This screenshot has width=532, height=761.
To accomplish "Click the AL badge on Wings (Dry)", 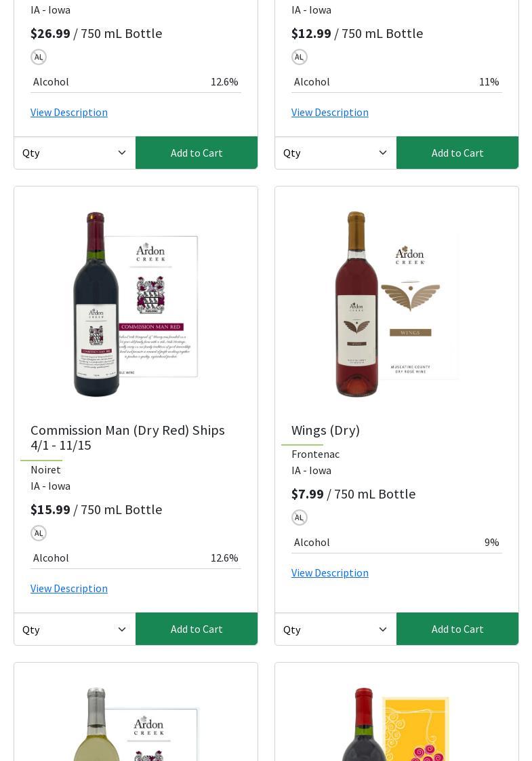I will coord(300,518).
